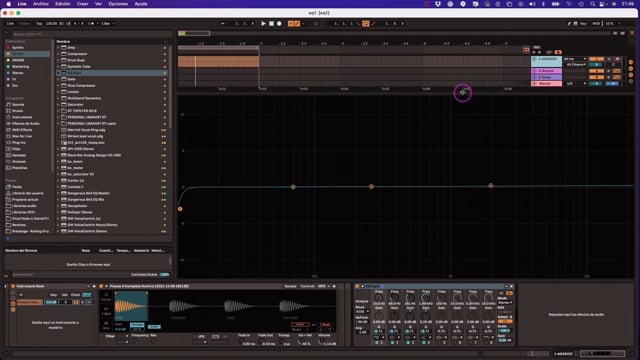Expand the Gate folder
640x360 pixels.
pos(58,79)
